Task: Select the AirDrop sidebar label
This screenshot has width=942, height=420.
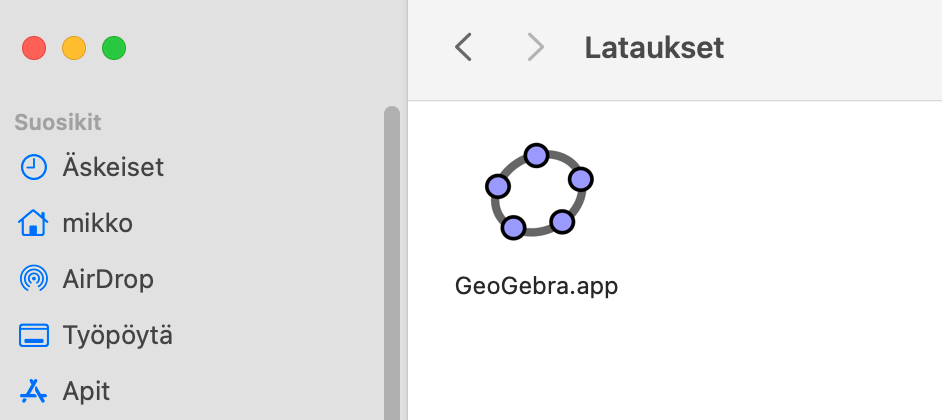Action: 108,279
